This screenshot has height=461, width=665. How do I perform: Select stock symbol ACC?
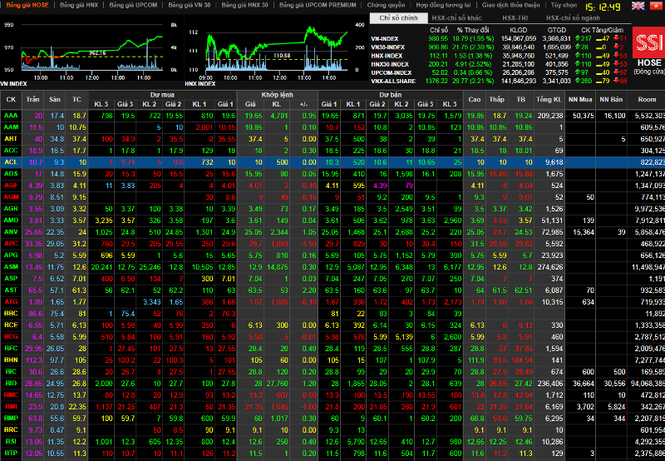11,150
